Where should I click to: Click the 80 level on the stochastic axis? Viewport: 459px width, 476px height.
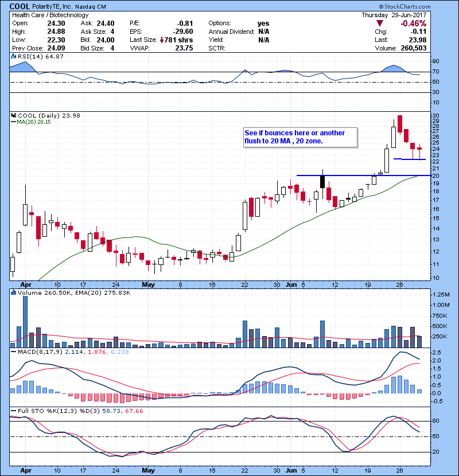coord(435,421)
